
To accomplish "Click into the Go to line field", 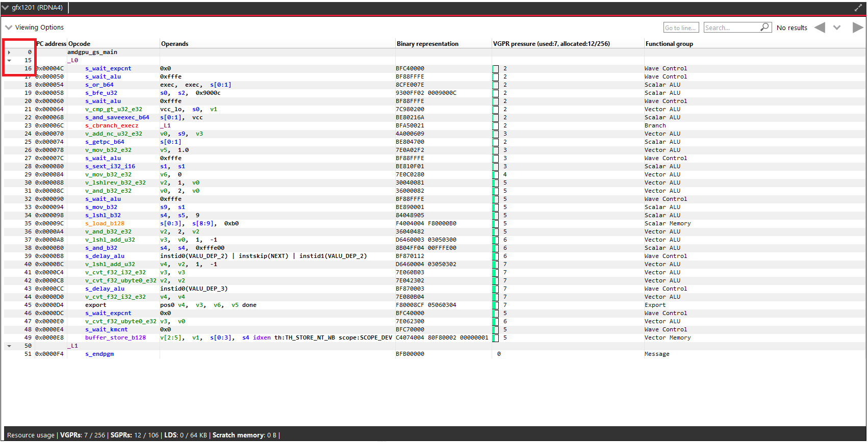I will pos(680,28).
